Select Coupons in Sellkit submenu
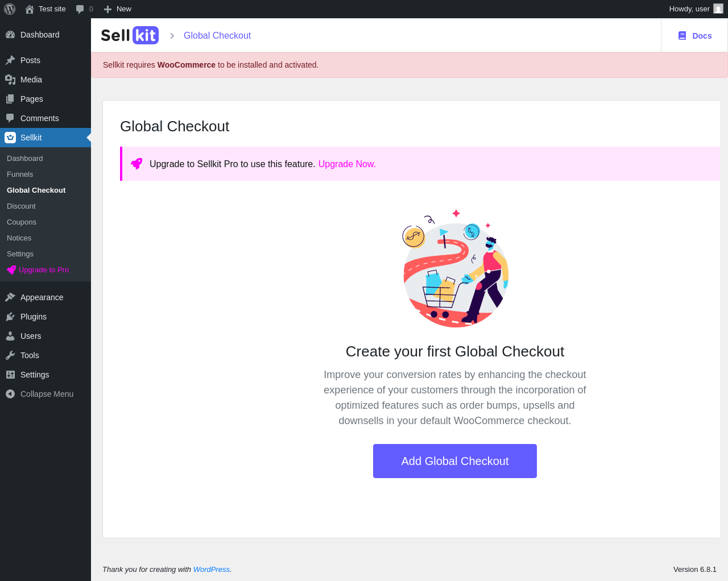Screen dimensions: 728x581 pos(22,222)
